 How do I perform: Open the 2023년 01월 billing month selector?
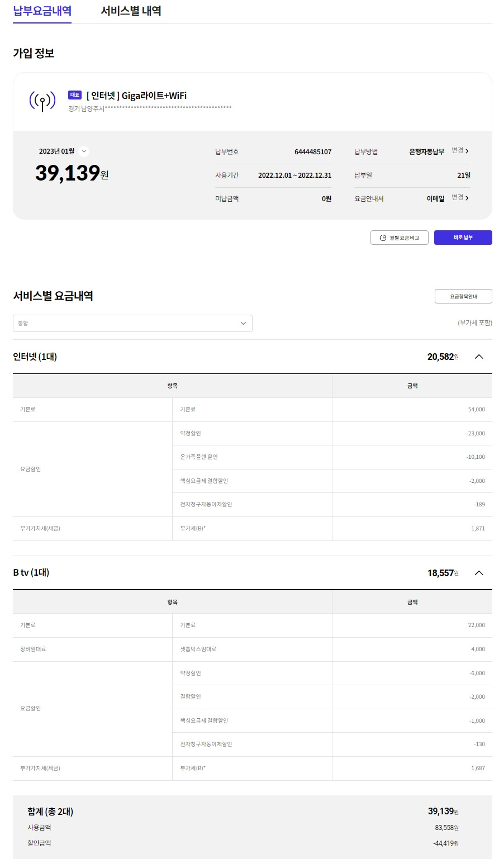[x=84, y=151]
